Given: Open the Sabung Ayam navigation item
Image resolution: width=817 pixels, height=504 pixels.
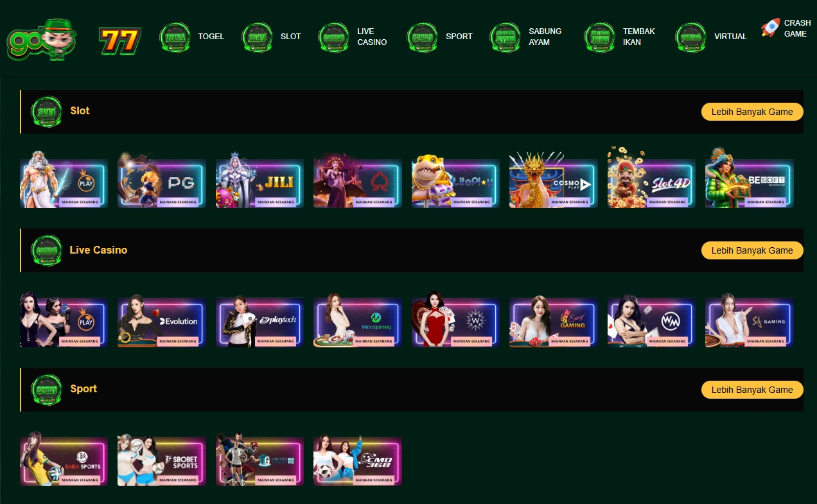Looking at the screenshot, I should [526, 37].
